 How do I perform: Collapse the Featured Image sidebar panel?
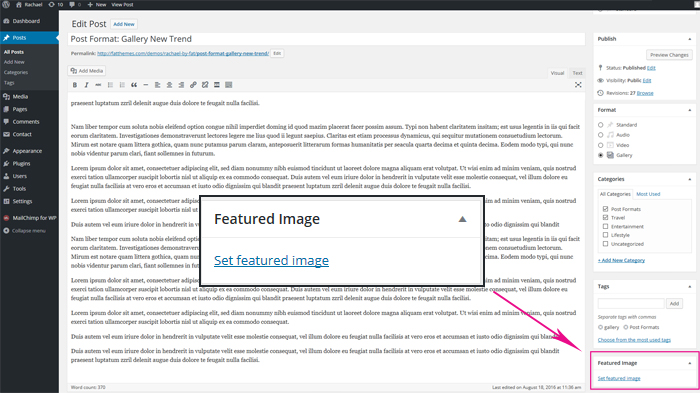point(690,363)
